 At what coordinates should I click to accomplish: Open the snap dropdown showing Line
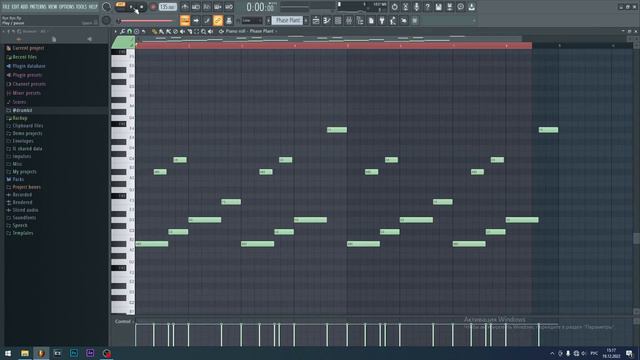[252, 20]
